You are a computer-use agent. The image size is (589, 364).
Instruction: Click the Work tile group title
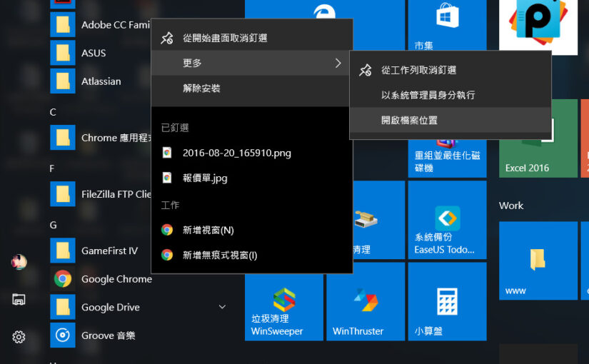pos(511,206)
